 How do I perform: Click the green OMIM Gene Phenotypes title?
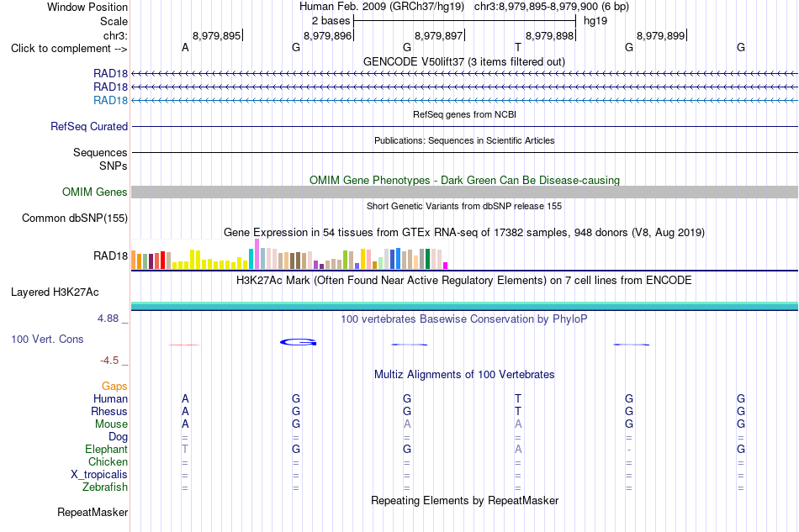tap(464, 180)
